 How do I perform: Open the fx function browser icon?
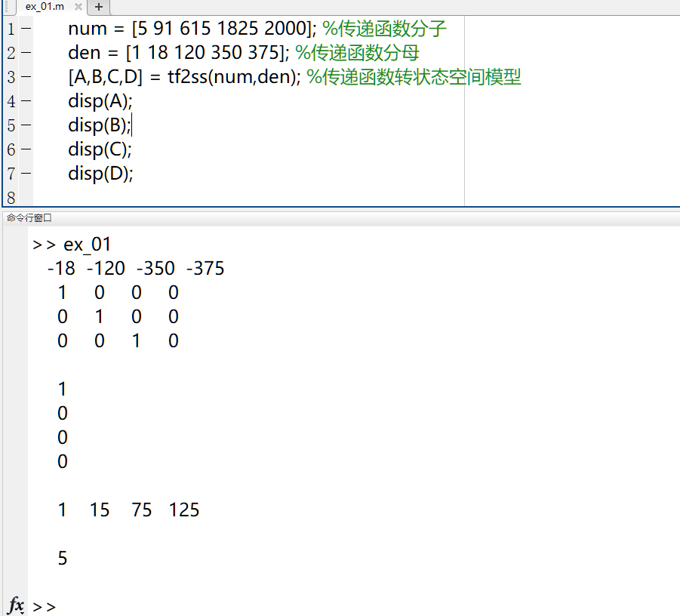[x=16, y=605]
